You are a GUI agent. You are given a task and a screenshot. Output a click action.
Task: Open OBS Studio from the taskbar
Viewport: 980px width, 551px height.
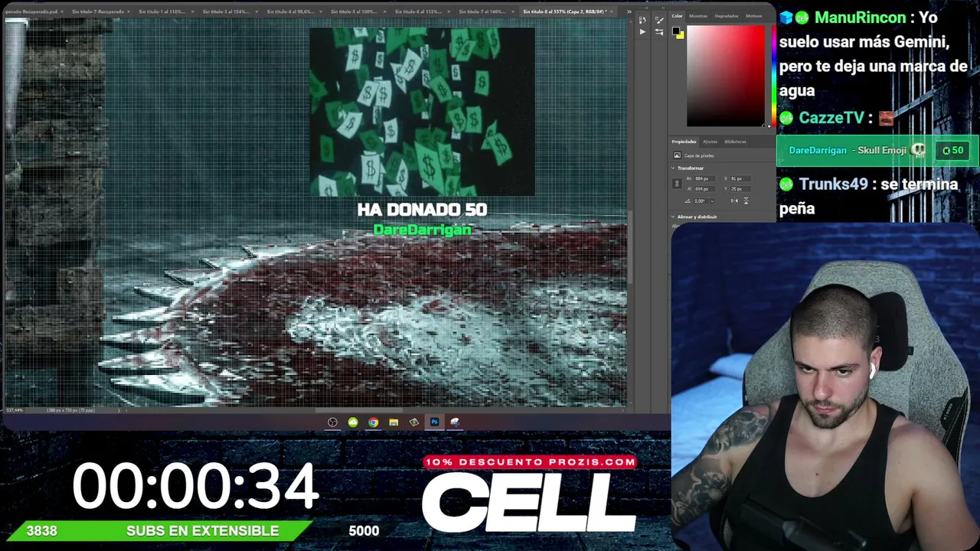332,422
